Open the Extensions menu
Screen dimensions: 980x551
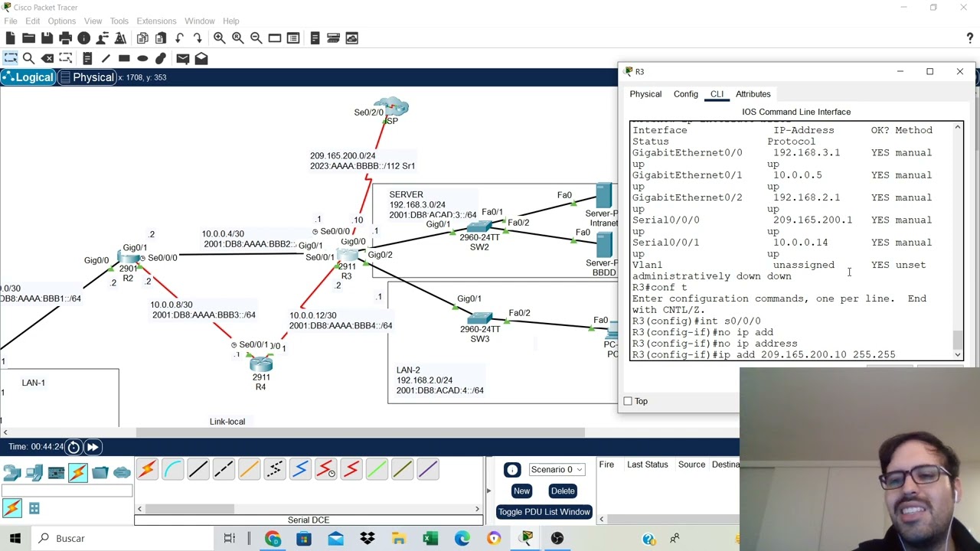pyautogui.click(x=156, y=21)
